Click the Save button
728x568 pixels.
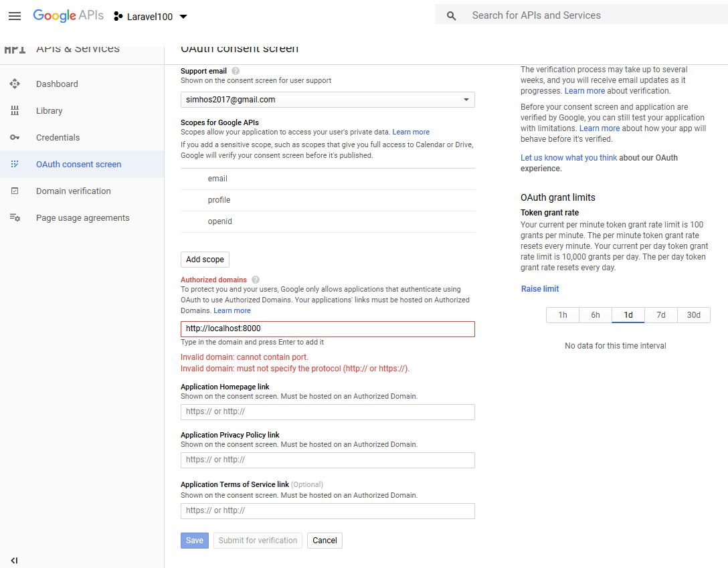coord(195,540)
